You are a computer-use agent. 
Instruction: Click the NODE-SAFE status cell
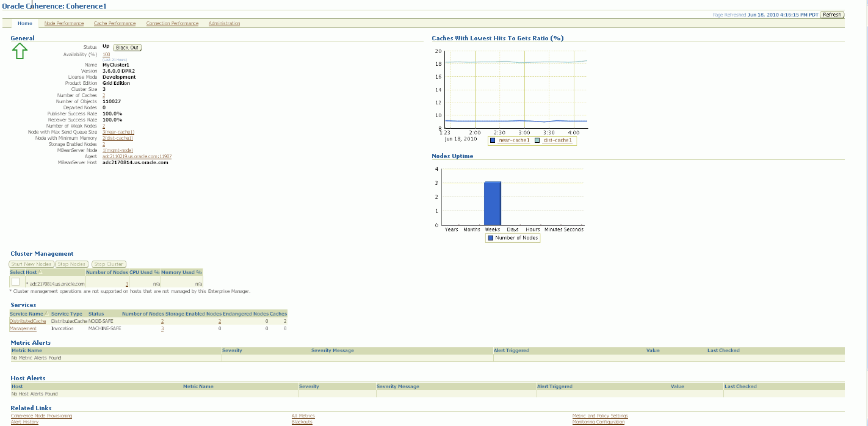[101, 321]
